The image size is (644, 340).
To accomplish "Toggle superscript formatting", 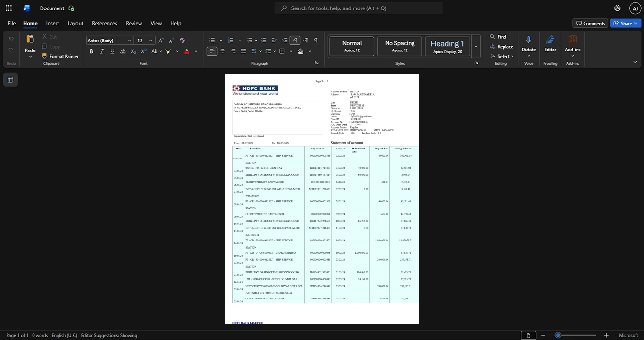I will (143, 51).
